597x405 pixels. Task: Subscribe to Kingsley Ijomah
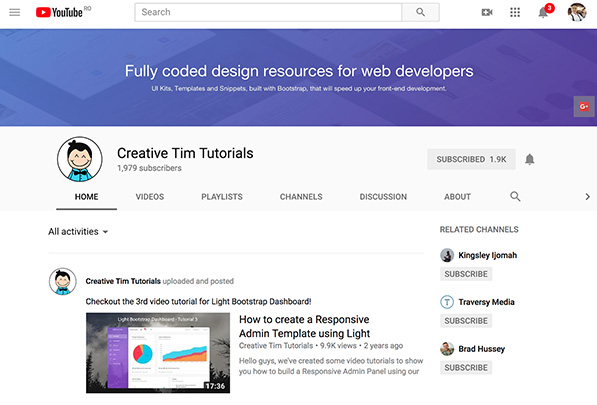point(466,274)
